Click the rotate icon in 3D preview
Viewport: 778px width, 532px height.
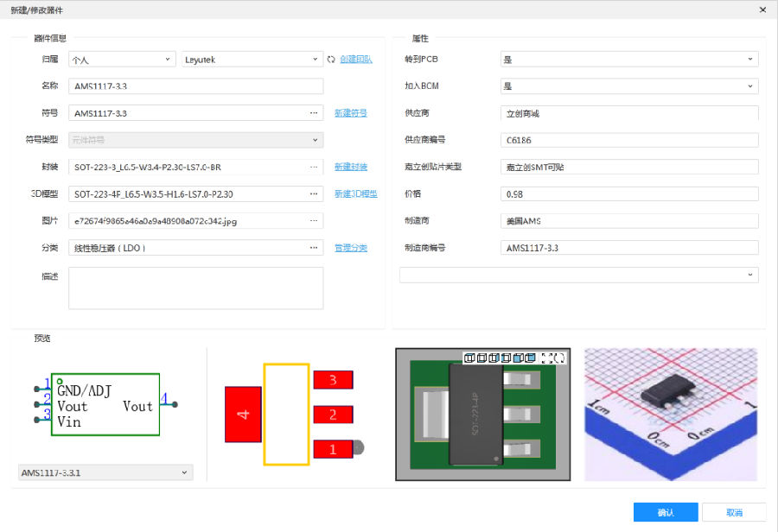click(x=559, y=358)
